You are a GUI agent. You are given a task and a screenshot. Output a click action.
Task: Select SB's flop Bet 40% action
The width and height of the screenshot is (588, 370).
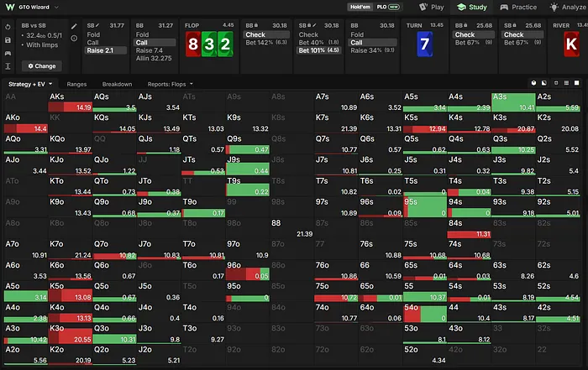pyautogui.click(x=318, y=43)
